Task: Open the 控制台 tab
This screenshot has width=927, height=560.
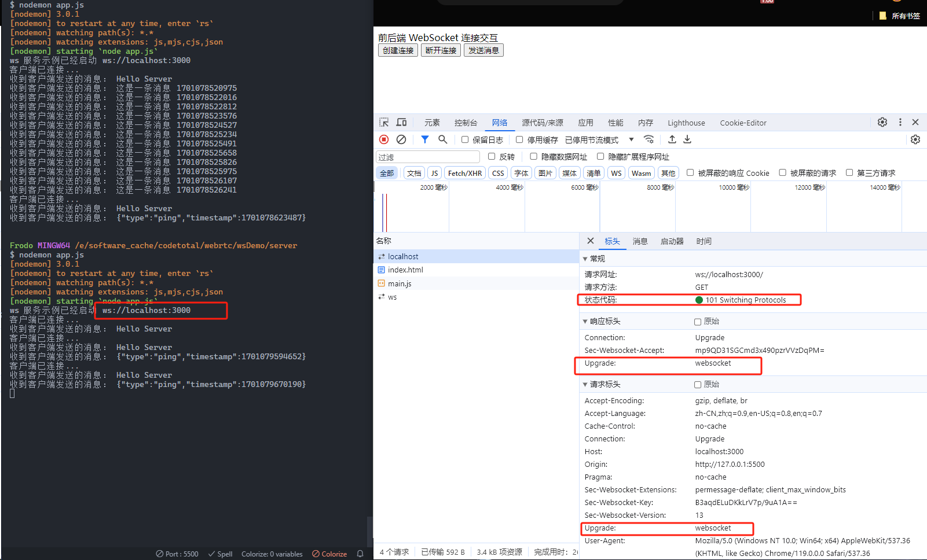Action: click(466, 123)
